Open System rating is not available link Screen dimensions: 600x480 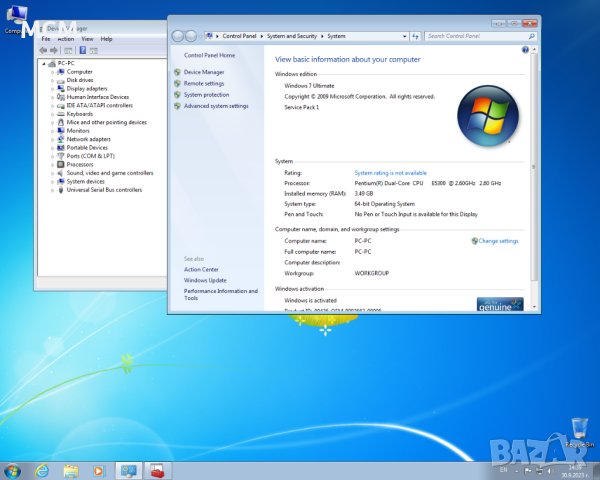click(x=390, y=173)
